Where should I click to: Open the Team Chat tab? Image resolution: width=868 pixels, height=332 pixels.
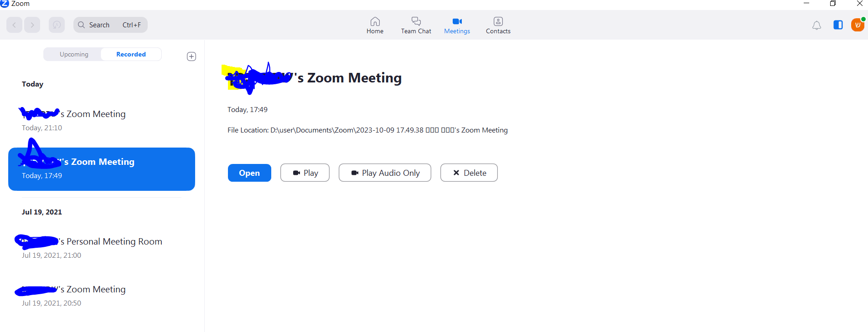[416, 26]
